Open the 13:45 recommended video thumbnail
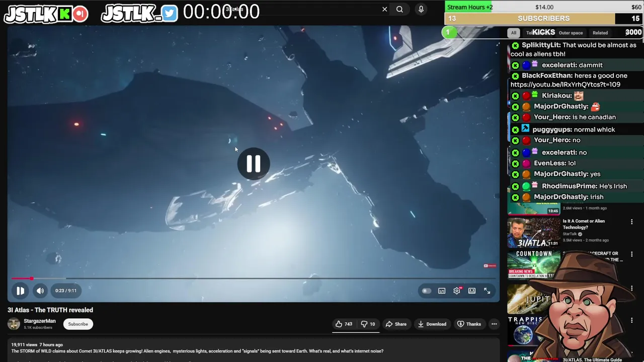This screenshot has height=362, width=644. [x=533, y=208]
